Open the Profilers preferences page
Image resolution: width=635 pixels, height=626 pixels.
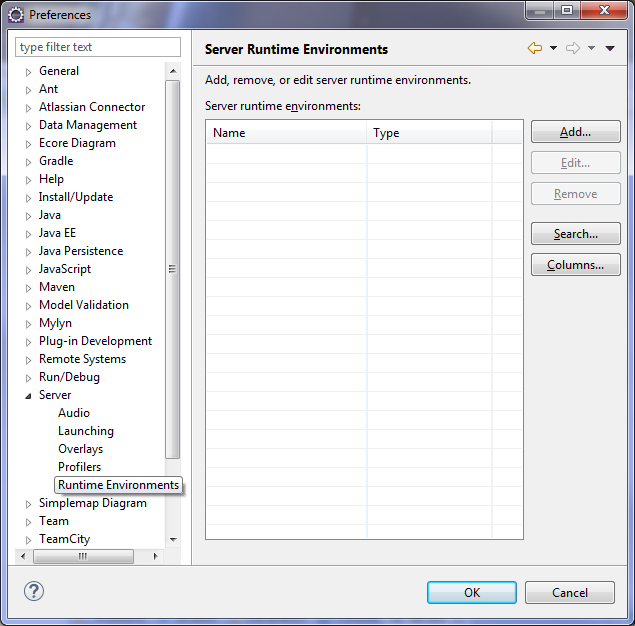coord(79,467)
